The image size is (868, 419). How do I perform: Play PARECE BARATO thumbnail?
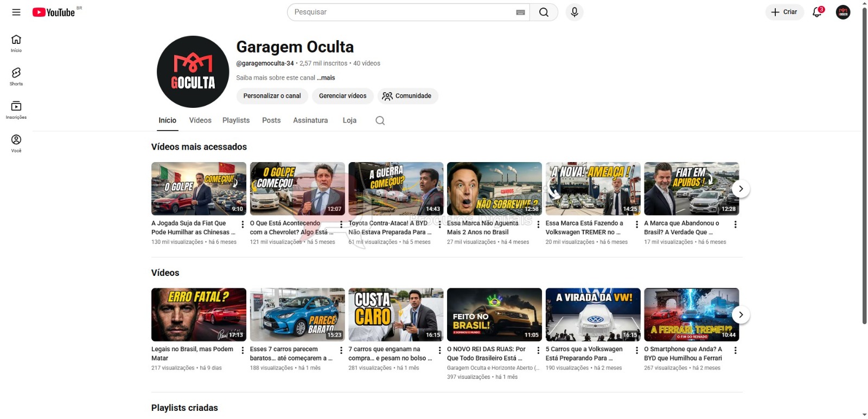pyautogui.click(x=297, y=314)
